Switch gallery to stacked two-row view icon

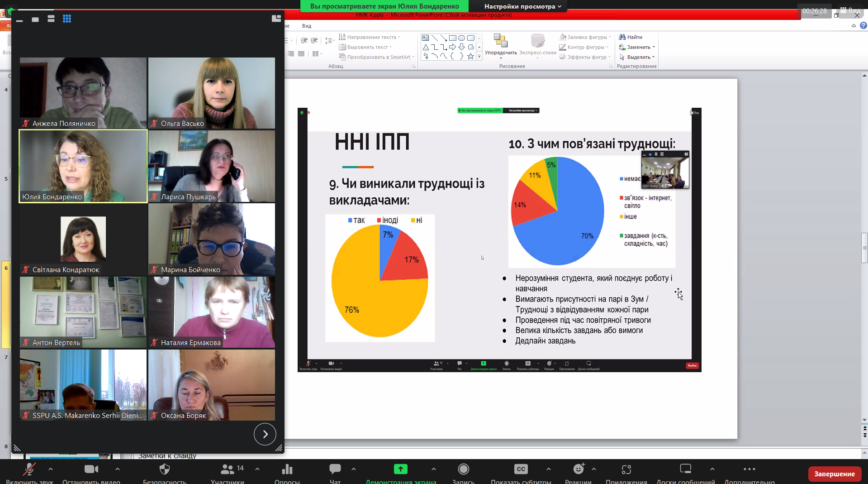click(51, 19)
